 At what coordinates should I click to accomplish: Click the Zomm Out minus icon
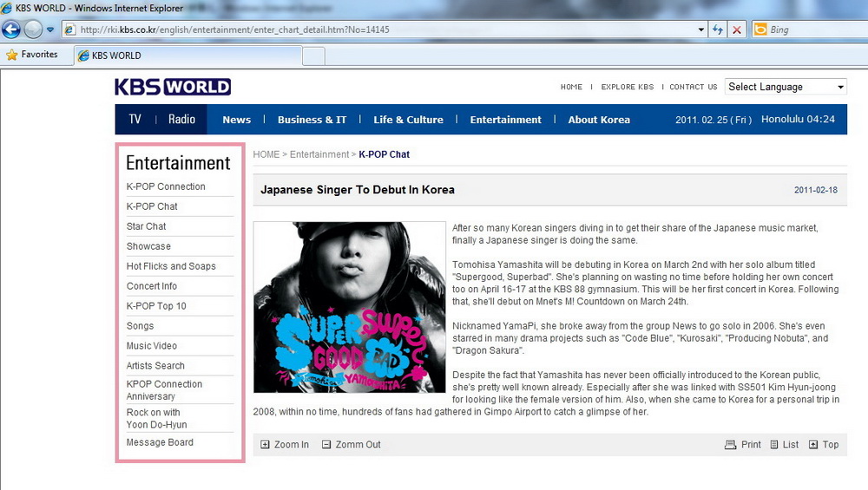coord(326,445)
